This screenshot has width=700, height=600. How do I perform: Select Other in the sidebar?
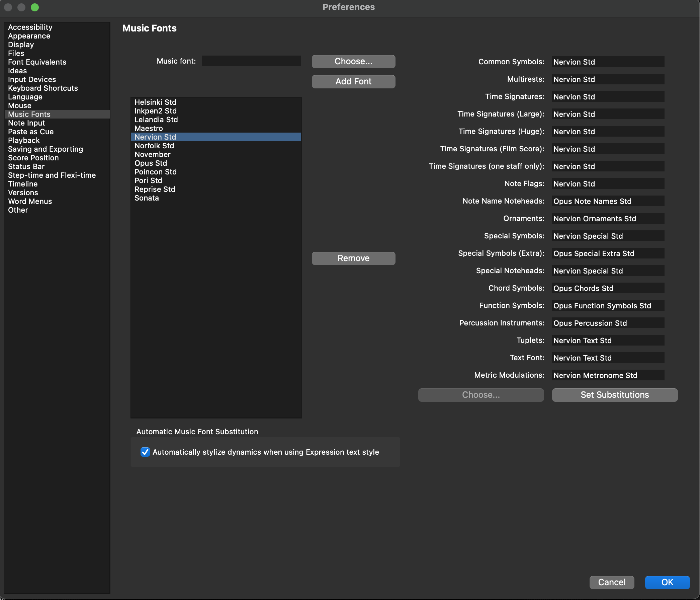57,210
